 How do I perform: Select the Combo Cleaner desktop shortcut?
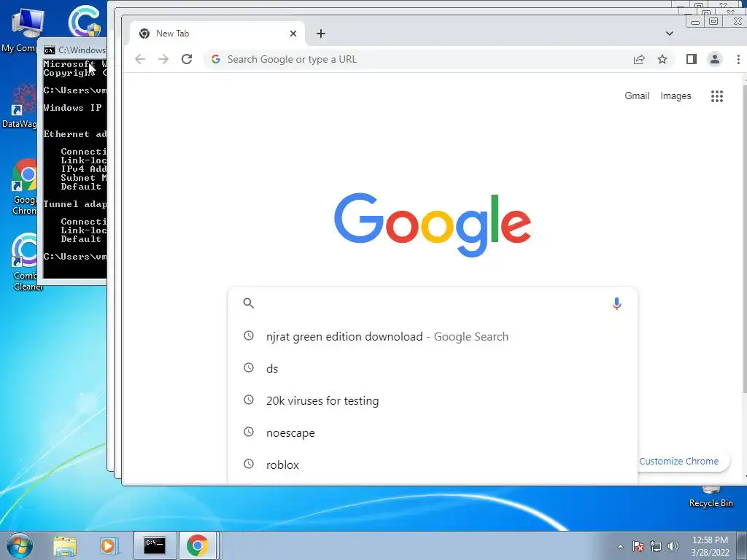(x=25, y=262)
